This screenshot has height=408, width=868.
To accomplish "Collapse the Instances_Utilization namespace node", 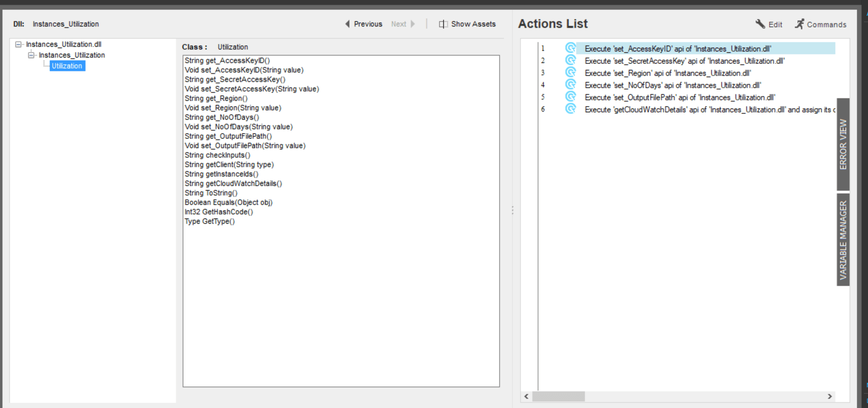I will click(x=31, y=55).
